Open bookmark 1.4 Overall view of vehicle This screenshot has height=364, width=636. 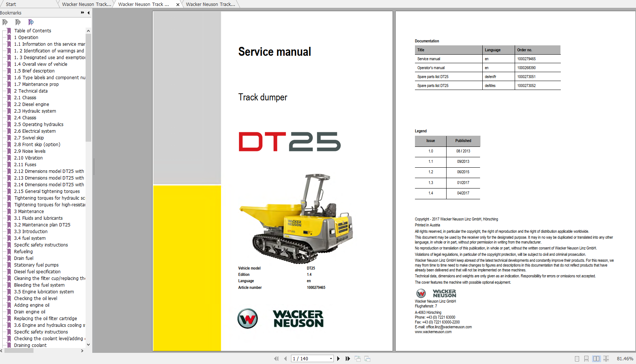tap(41, 64)
